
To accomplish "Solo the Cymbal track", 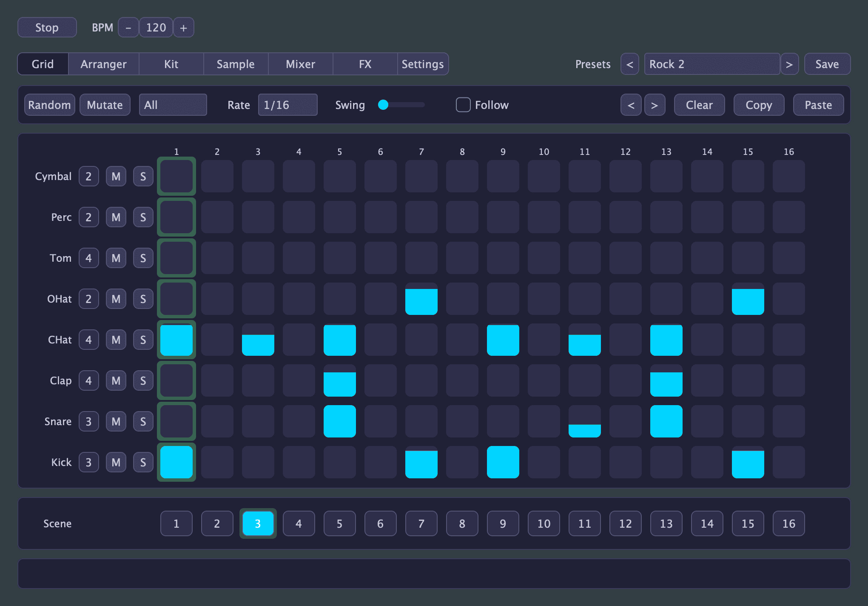I will 143,176.
